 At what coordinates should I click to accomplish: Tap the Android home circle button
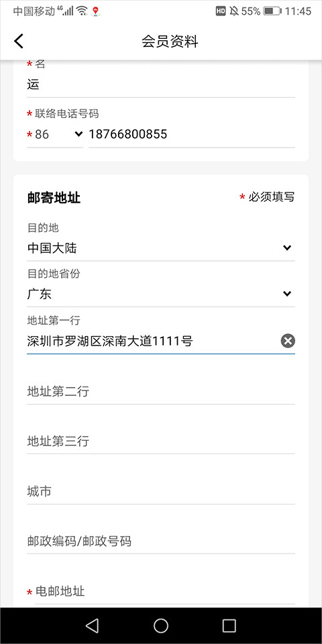[161, 625]
